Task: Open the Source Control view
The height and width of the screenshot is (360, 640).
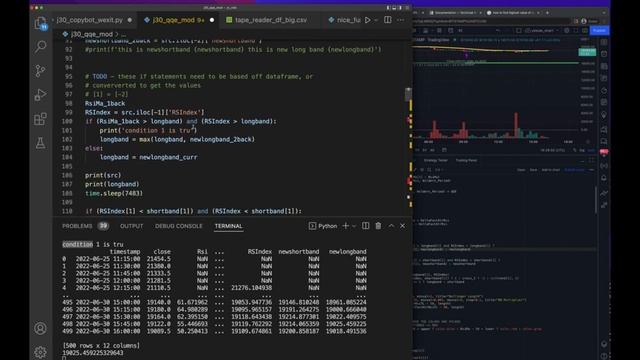Action: [x=40, y=71]
